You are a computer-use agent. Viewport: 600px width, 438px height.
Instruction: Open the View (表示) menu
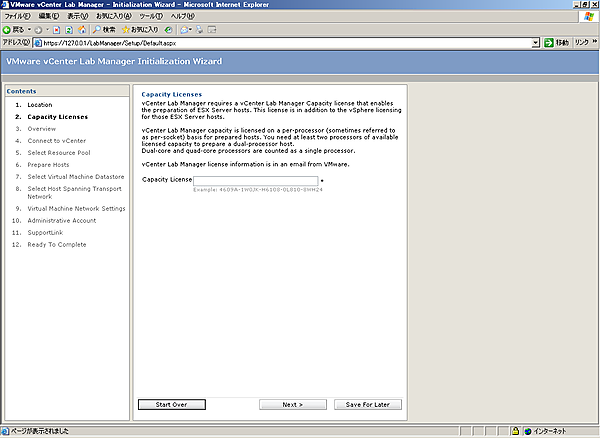pos(78,16)
